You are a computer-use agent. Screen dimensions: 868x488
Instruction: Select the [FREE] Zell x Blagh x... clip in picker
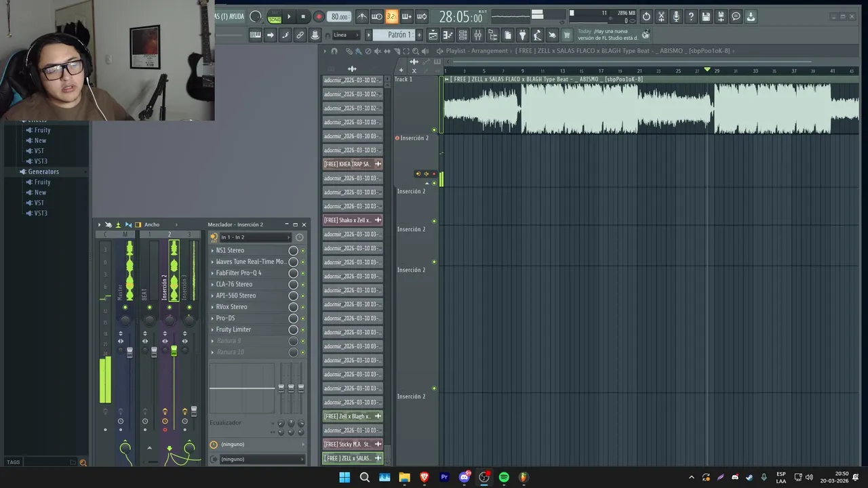(x=353, y=416)
